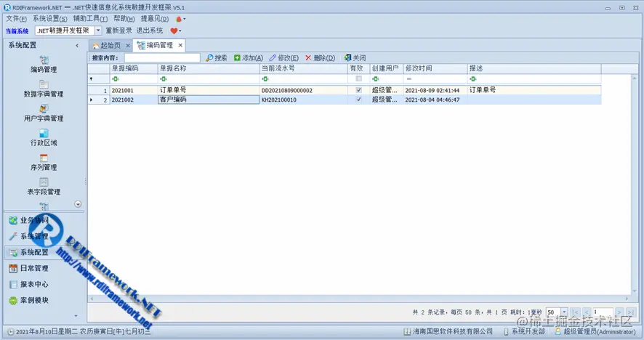This screenshot has width=644, height=340.
Task: Click the 搜索 magnifier button
Action: pyautogui.click(x=217, y=58)
